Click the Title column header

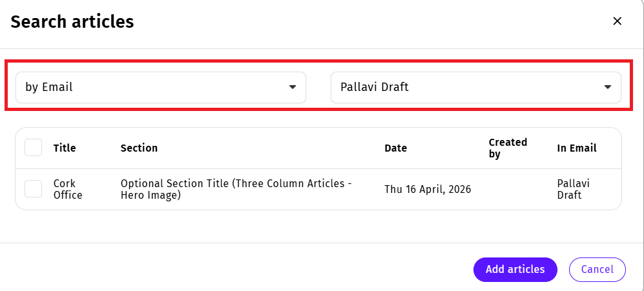click(65, 148)
